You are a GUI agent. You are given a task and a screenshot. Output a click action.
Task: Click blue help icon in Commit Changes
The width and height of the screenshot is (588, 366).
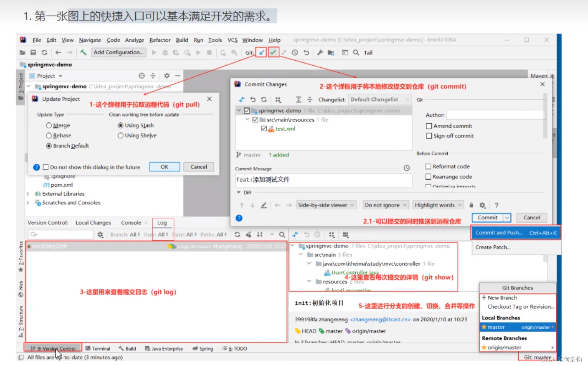(239, 218)
